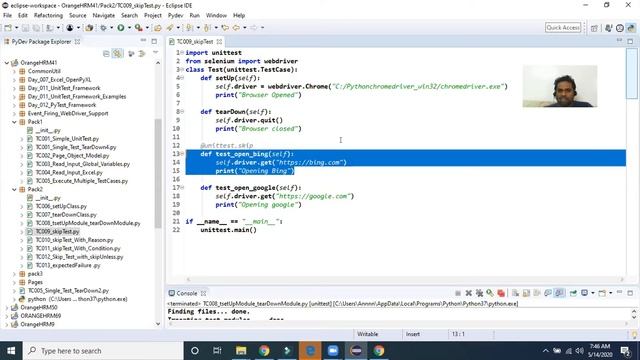Select the TC009_skipTest editor tab
This screenshot has width=640, height=360.
pyautogui.click(x=195, y=42)
